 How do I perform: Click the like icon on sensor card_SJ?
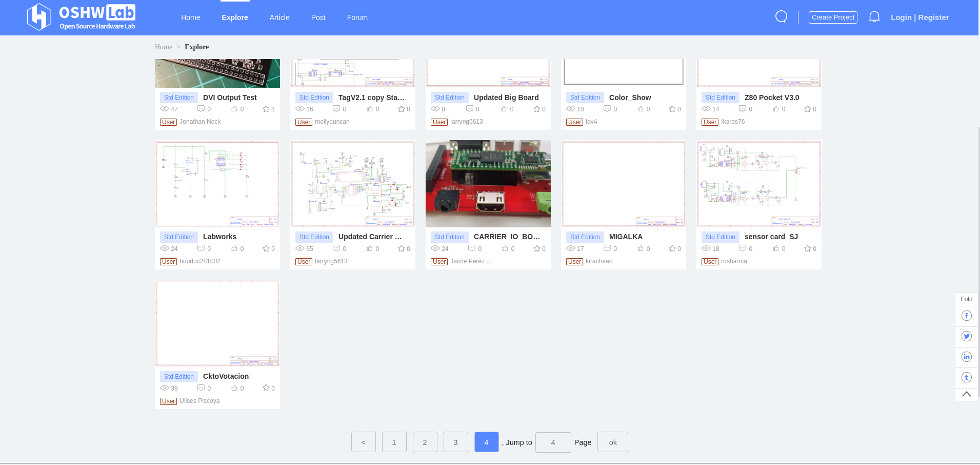point(776,248)
